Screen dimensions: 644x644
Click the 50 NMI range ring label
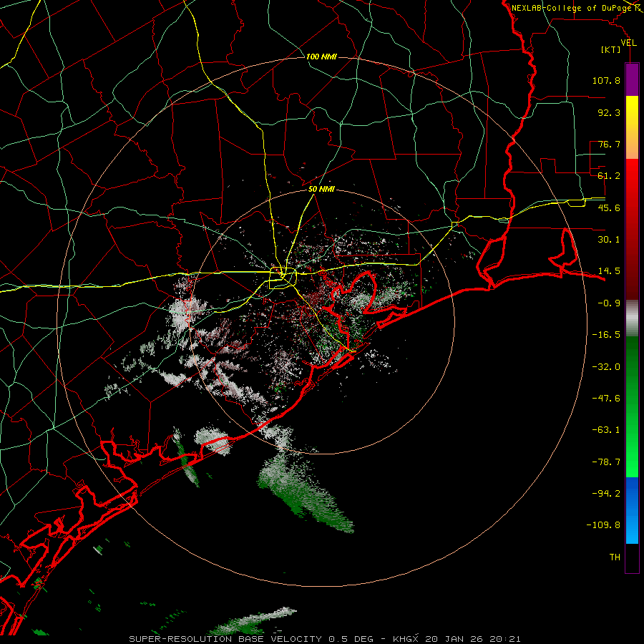point(321,190)
